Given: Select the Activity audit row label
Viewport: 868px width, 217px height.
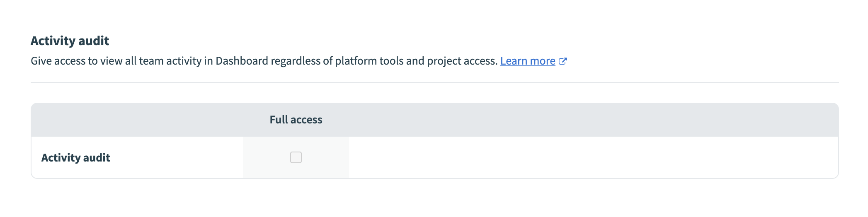Looking at the screenshot, I should pos(75,158).
